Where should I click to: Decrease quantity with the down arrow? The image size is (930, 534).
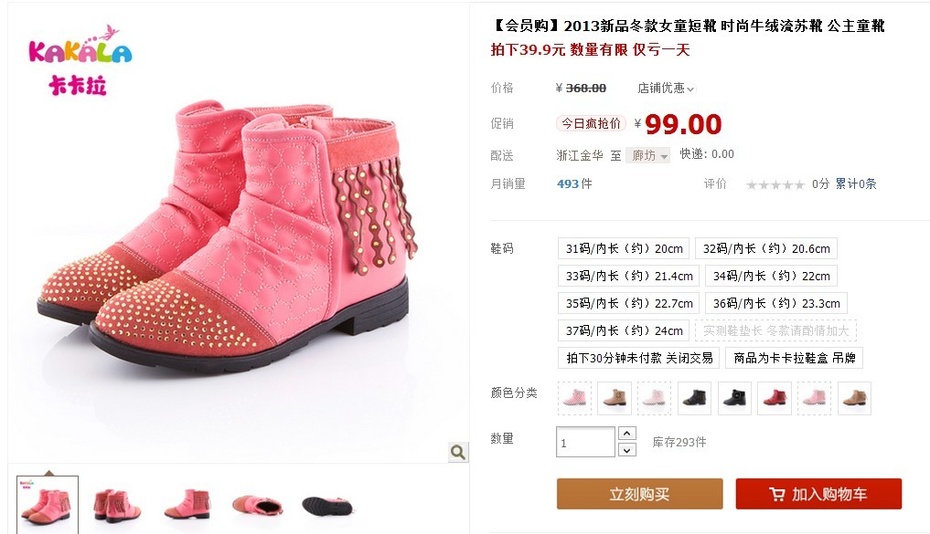click(627, 450)
